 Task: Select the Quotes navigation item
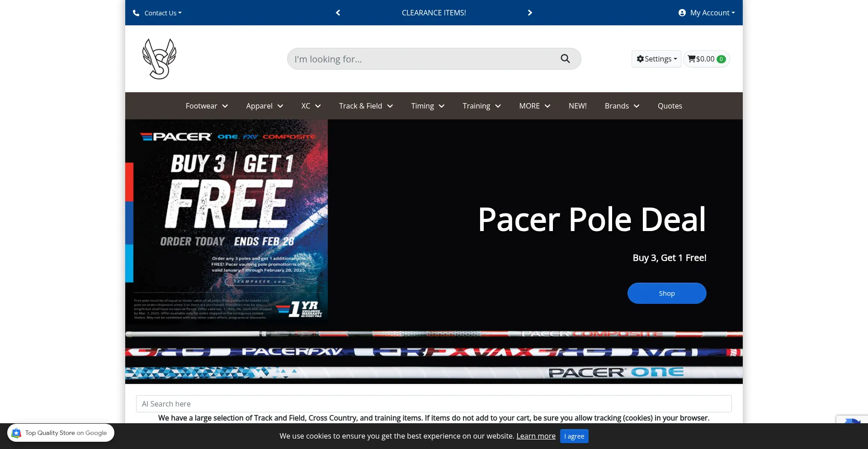670,106
